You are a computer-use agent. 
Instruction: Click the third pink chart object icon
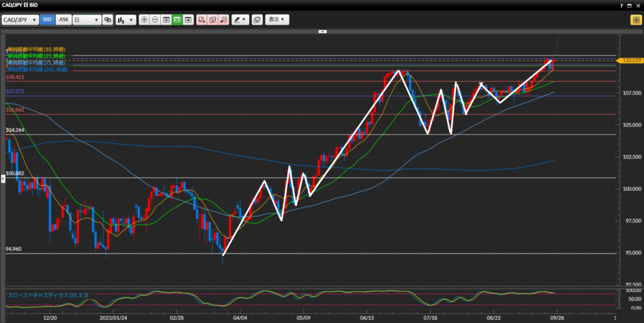(223, 20)
